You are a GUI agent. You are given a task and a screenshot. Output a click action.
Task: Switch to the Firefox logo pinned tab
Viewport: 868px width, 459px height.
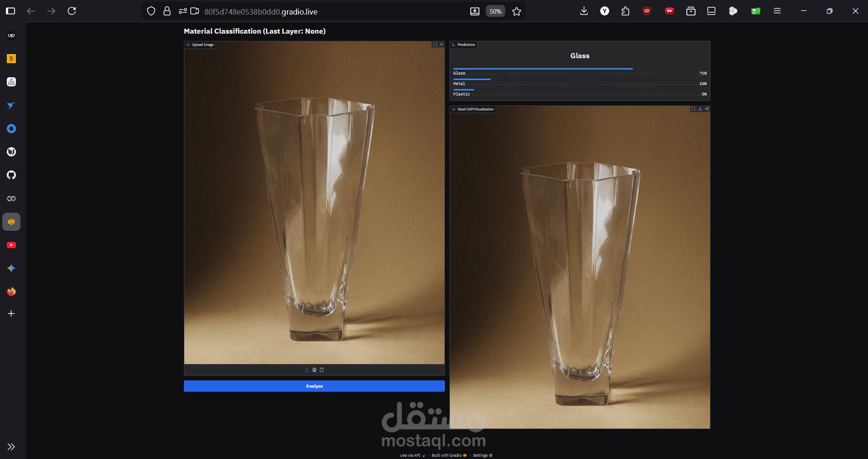11,291
